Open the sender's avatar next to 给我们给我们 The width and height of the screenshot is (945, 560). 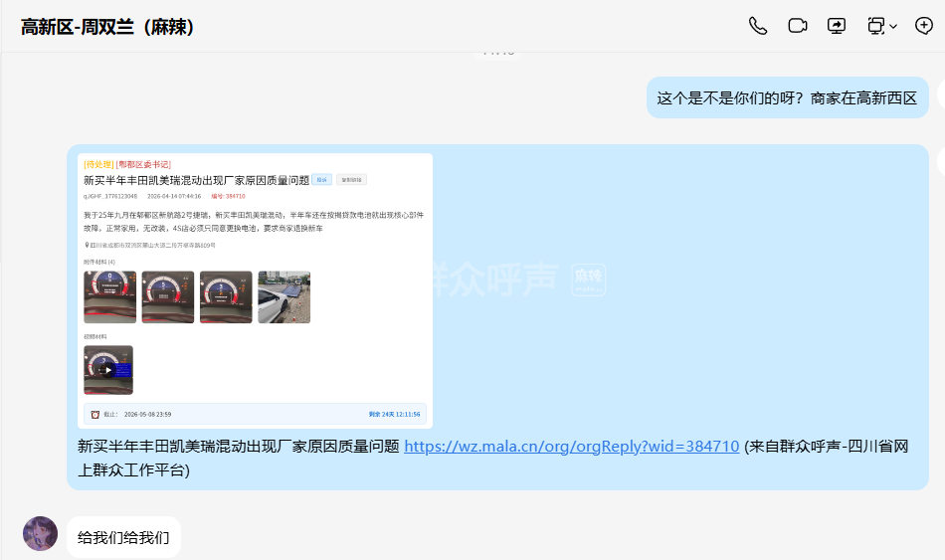click(40, 533)
